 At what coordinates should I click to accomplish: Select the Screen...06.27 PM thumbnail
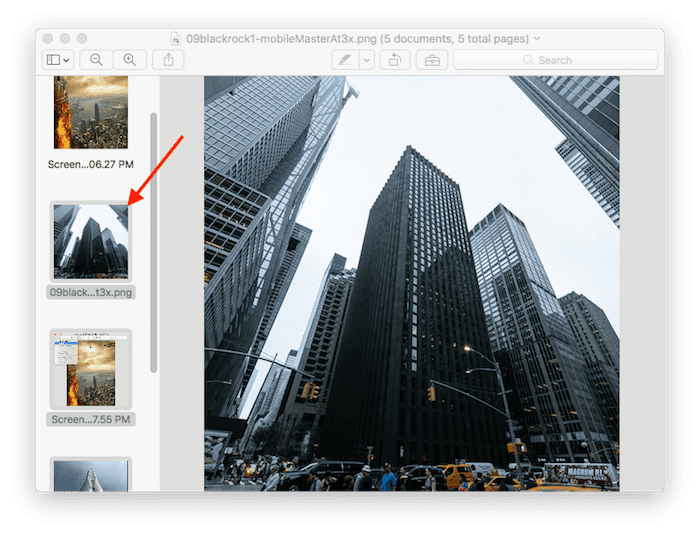click(91, 112)
